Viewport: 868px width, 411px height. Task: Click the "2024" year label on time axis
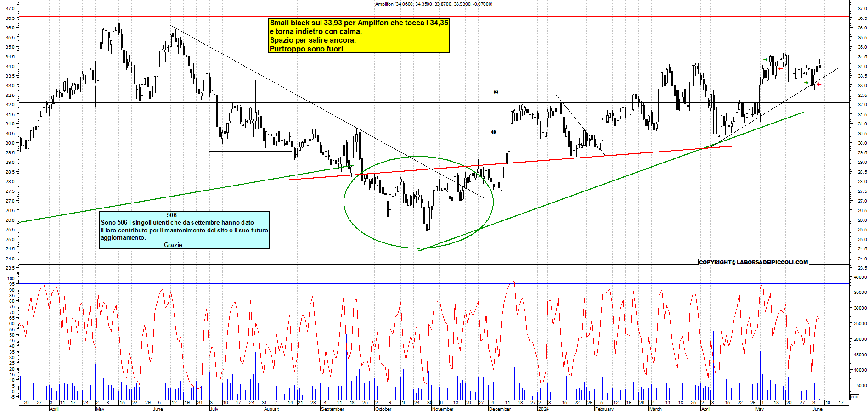tap(543, 409)
